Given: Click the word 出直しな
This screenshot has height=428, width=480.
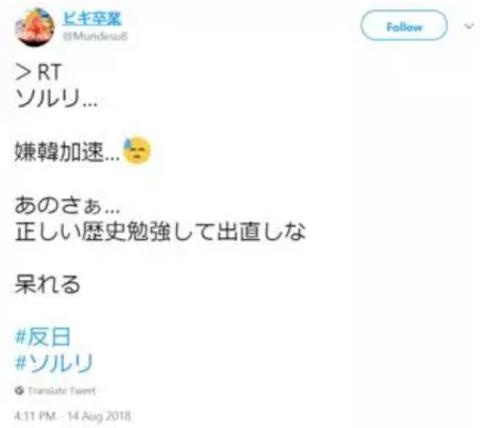Looking at the screenshot, I should click(261, 231).
